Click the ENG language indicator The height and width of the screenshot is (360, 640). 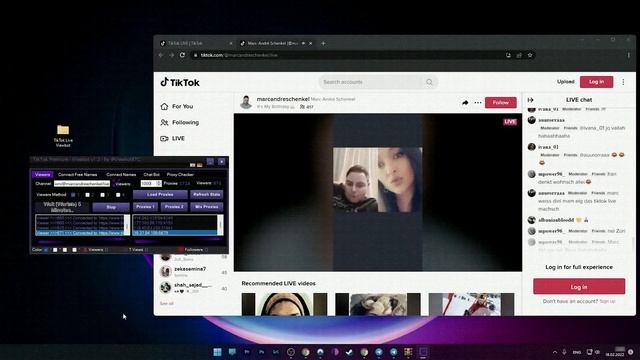pos(576,352)
